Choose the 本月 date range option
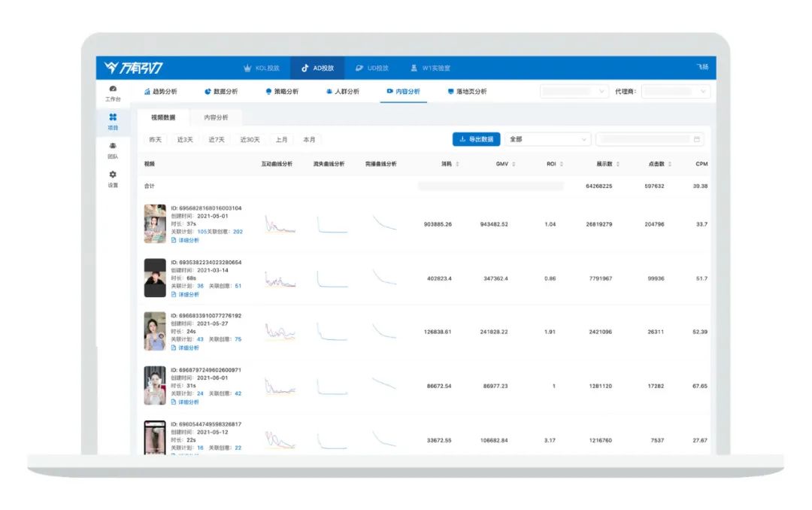The image size is (812, 510). pos(309,139)
